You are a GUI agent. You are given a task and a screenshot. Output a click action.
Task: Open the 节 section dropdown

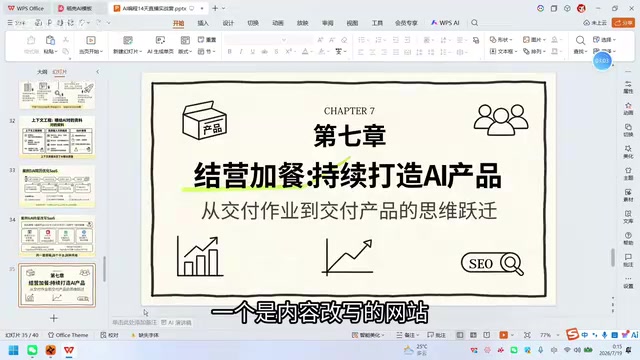207,51
